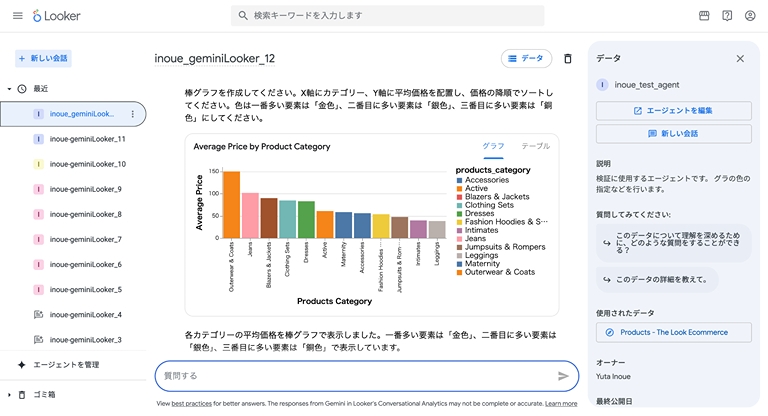This screenshot has width=768, height=416.
Task: Open エージェントを管理
Action: [x=66, y=365]
